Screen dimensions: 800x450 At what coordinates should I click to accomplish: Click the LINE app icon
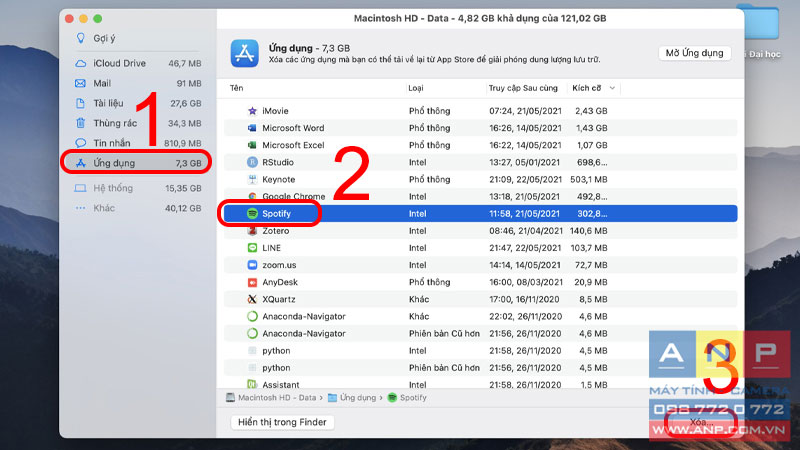(x=252, y=248)
